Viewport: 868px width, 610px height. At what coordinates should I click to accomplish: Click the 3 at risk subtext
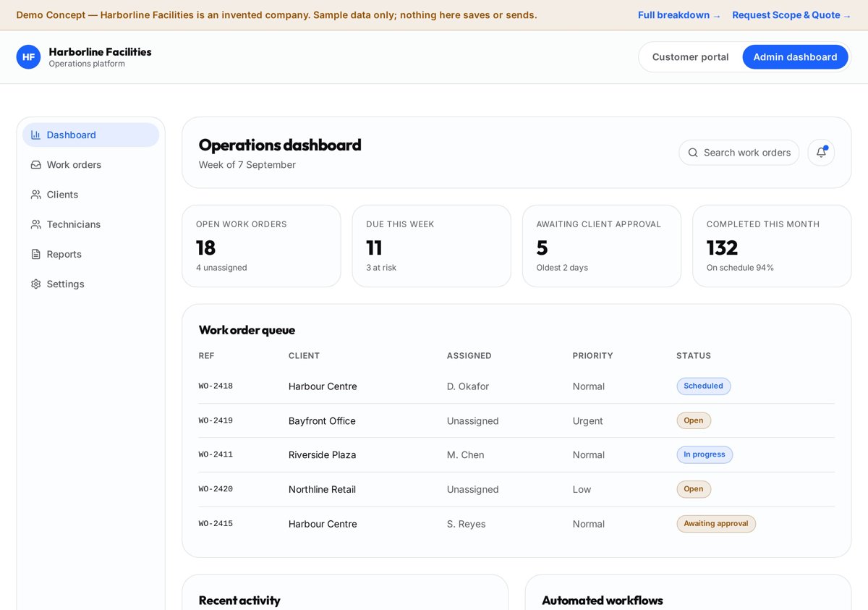coord(381,268)
